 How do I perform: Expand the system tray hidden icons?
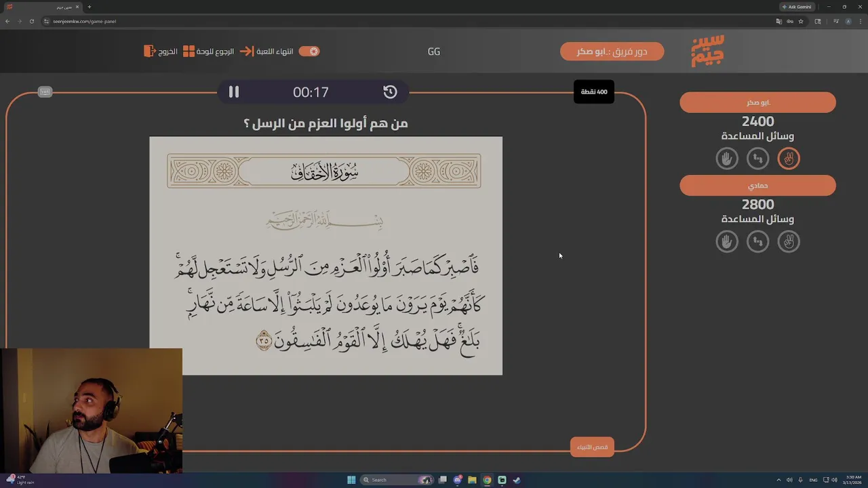[x=778, y=480]
